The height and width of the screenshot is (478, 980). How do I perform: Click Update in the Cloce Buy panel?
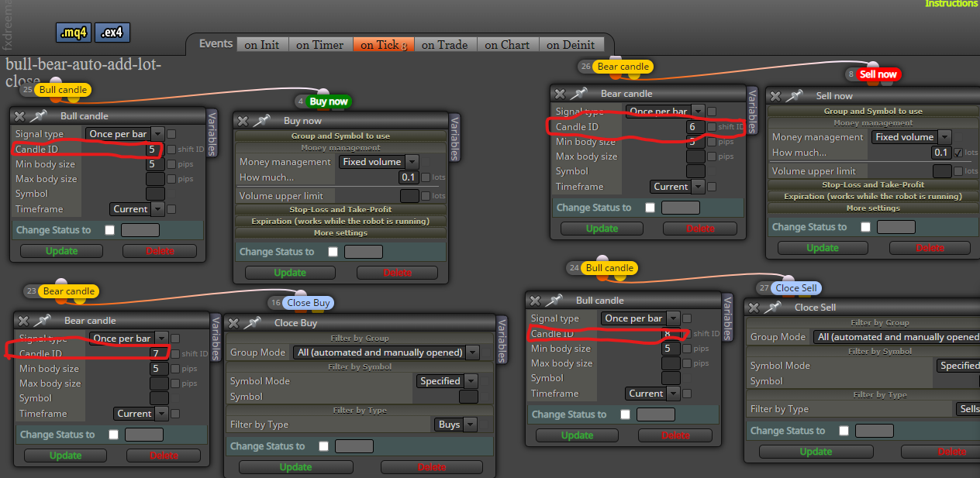[295, 467]
